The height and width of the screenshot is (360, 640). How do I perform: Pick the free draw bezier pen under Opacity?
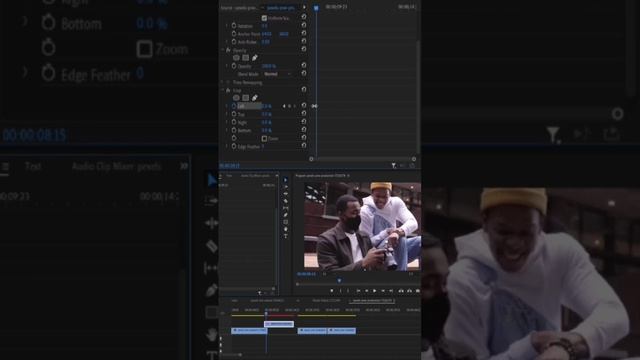255,58
